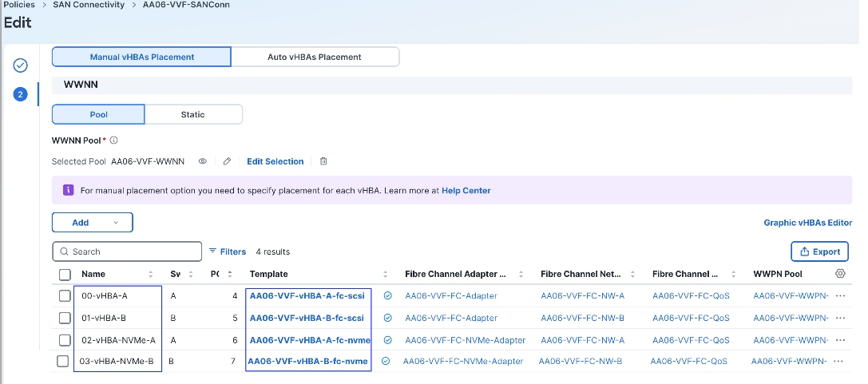Open row actions menu for 01-vHBA-B
The height and width of the screenshot is (384, 868).
(x=840, y=319)
